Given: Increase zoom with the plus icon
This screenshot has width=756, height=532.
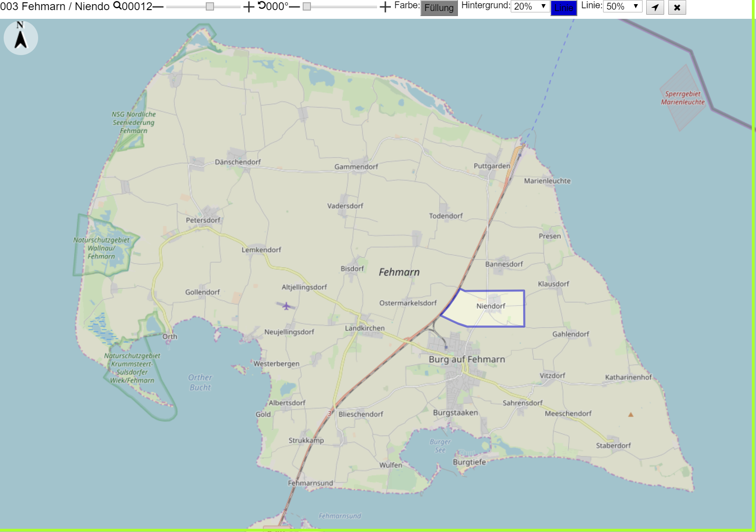Looking at the screenshot, I should (248, 7).
